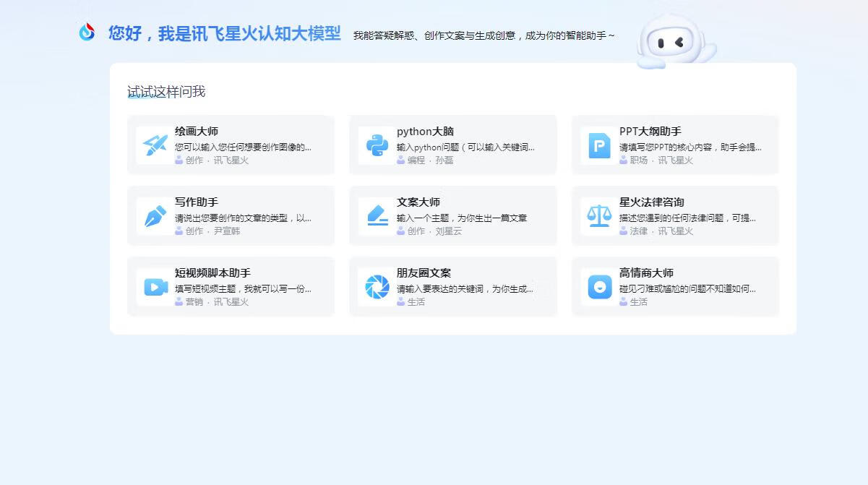Image resolution: width=868 pixels, height=485 pixels.
Task: Pick the 朋友圈文案 description text
Action: [465, 288]
